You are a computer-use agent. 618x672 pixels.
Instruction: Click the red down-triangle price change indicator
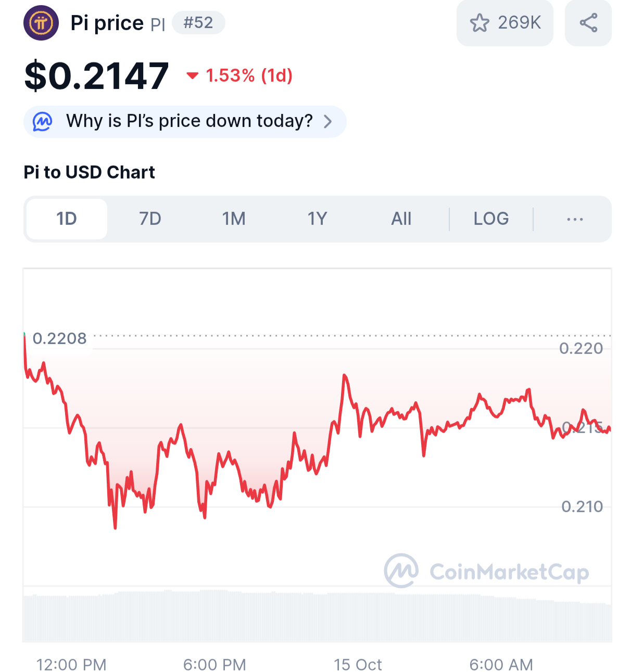click(x=192, y=76)
